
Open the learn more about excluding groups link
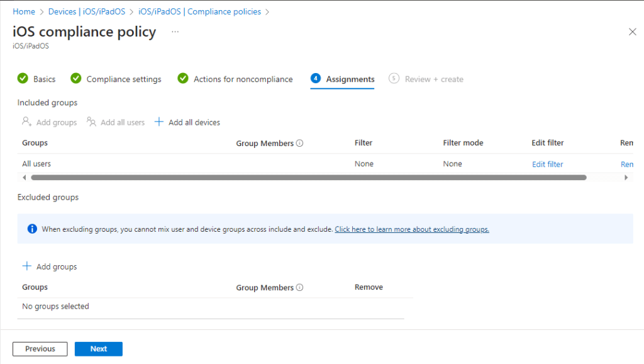(412, 229)
